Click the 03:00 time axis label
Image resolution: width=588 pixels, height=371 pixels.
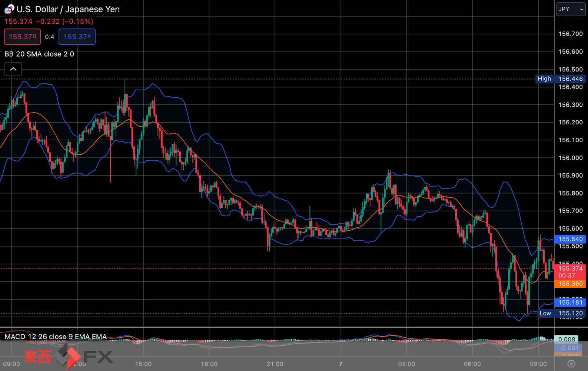406,364
